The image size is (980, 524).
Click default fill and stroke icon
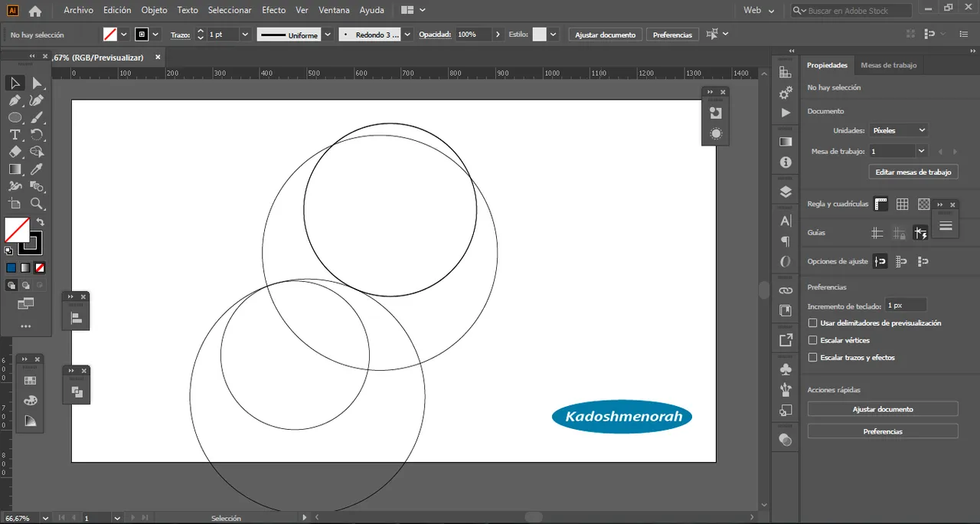8,251
